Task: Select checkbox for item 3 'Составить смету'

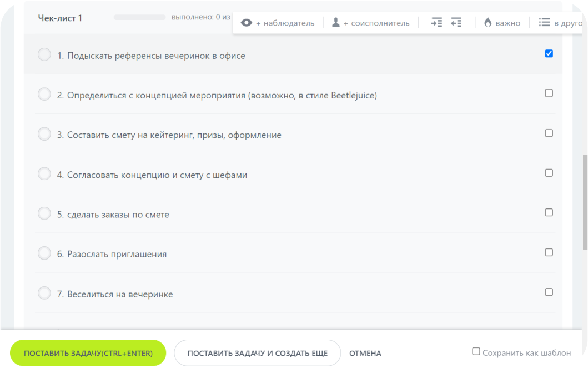Action: pyautogui.click(x=549, y=133)
